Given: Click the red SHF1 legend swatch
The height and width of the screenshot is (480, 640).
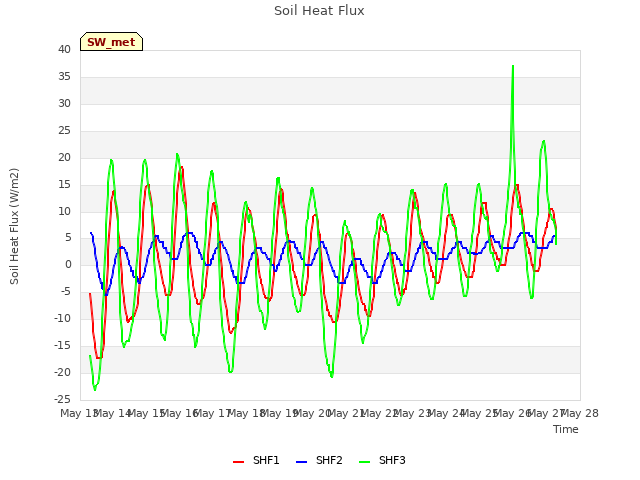Looking at the screenshot, I should click(238, 462).
